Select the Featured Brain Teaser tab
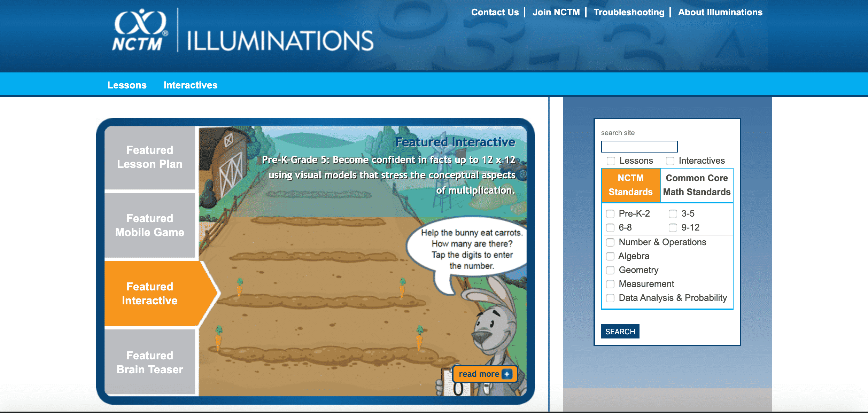The width and height of the screenshot is (868, 413). click(150, 362)
